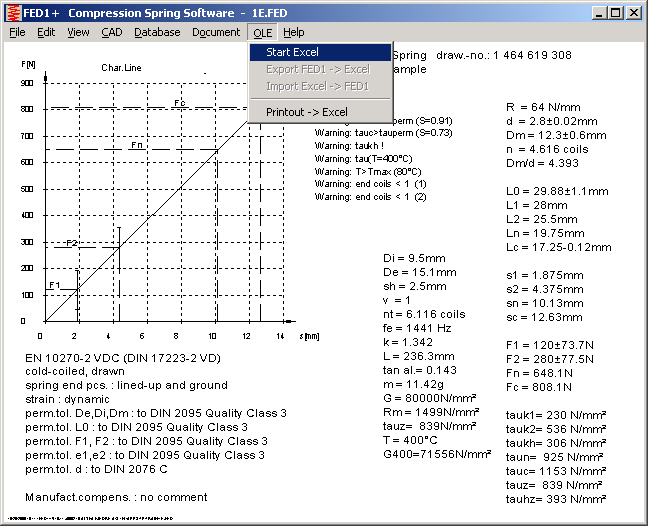Click the 'L1 = 28mm' text

(536, 205)
